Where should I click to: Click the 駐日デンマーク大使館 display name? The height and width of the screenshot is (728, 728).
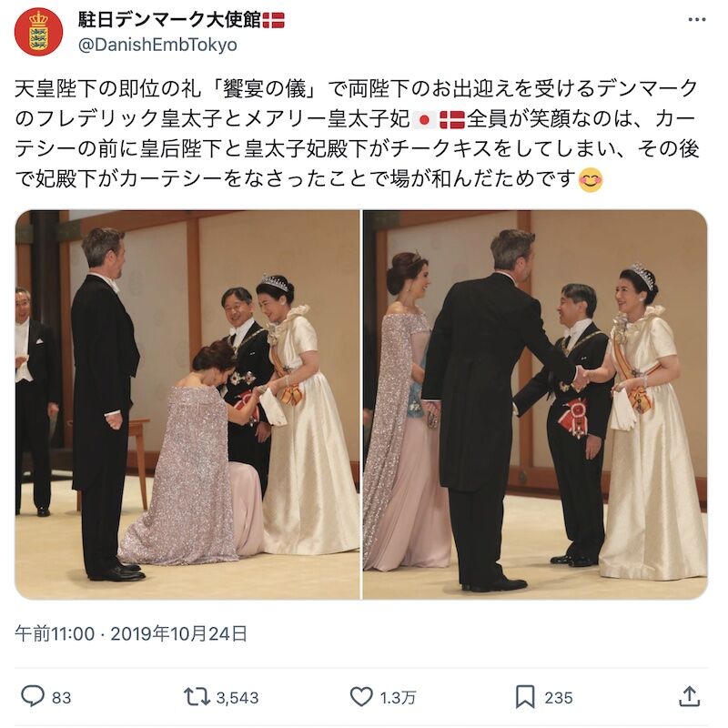(169, 20)
